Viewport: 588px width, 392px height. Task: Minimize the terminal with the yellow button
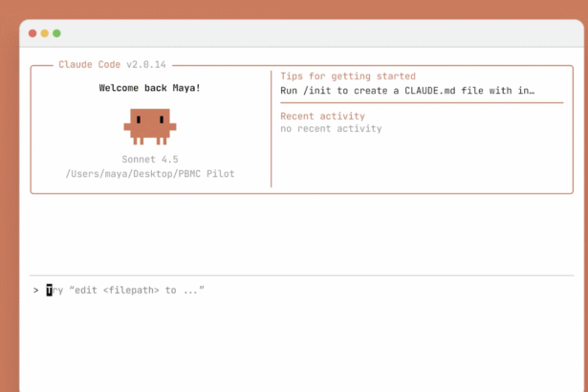click(44, 33)
